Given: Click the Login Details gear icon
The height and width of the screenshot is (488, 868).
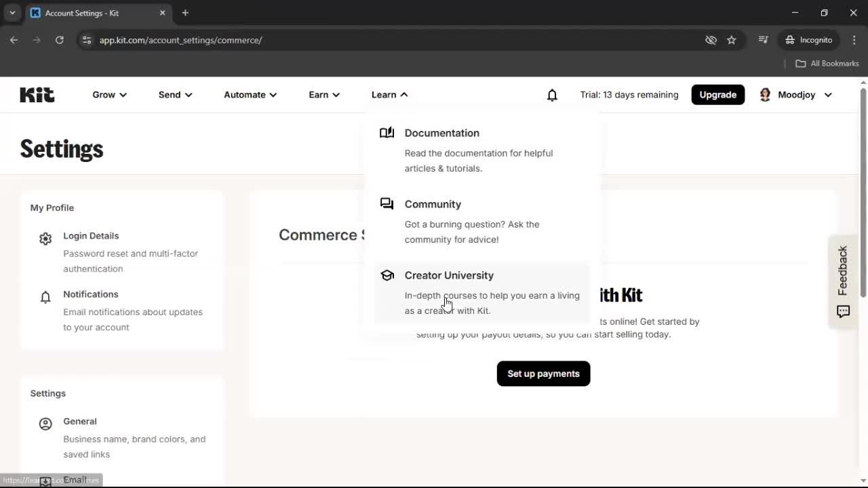Looking at the screenshot, I should [45, 239].
